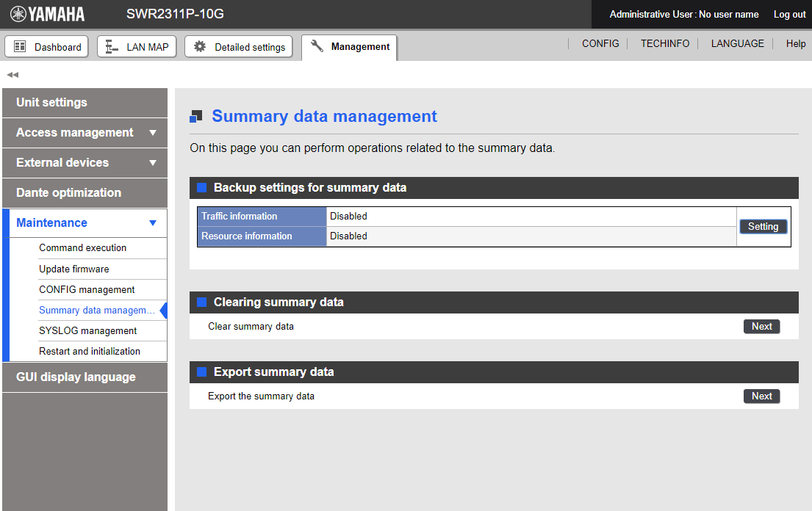Click the Yamaha logo

point(47,14)
